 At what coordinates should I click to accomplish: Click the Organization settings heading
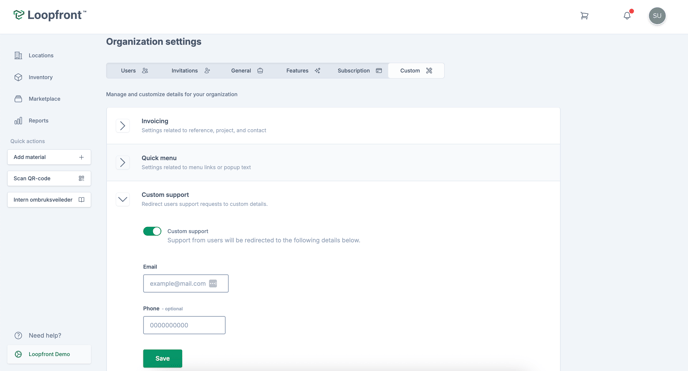[154, 42]
